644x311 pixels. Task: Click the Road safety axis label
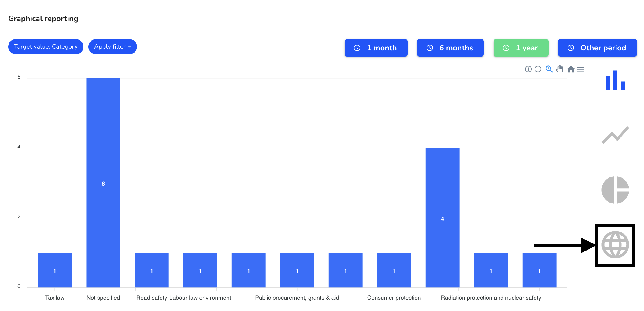[152, 298]
